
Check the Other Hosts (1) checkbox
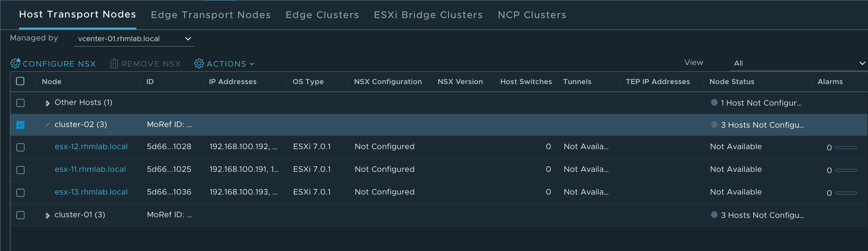point(20,102)
